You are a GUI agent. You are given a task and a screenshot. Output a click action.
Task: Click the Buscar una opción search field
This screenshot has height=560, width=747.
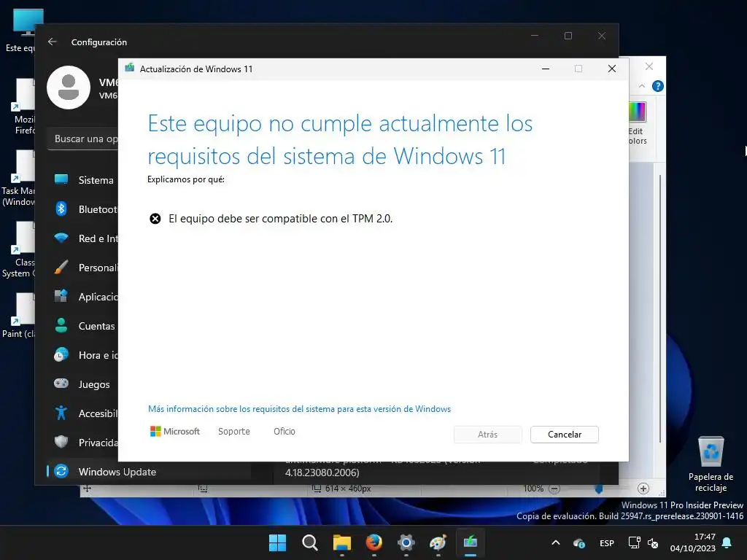(x=83, y=139)
